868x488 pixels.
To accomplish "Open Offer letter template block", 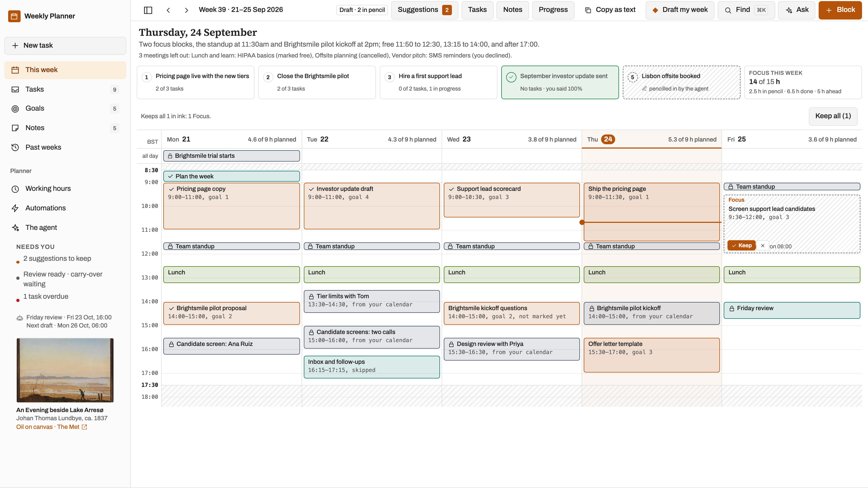I will (652, 355).
